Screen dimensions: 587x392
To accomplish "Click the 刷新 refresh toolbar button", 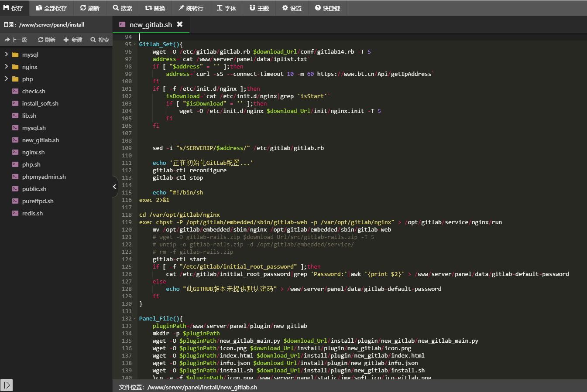I will pos(90,8).
